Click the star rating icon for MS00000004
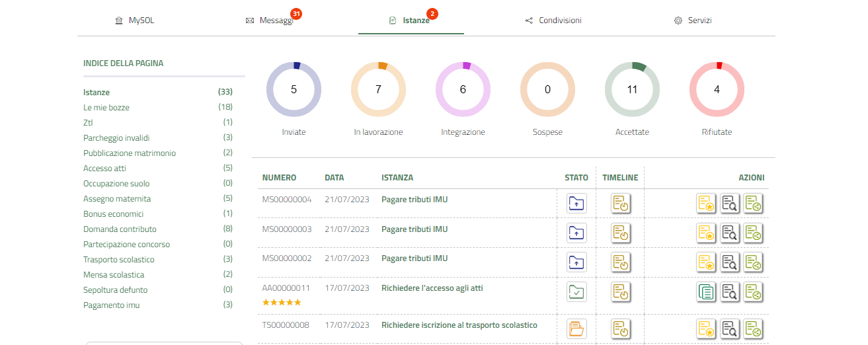The image size is (868, 345). (706, 204)
